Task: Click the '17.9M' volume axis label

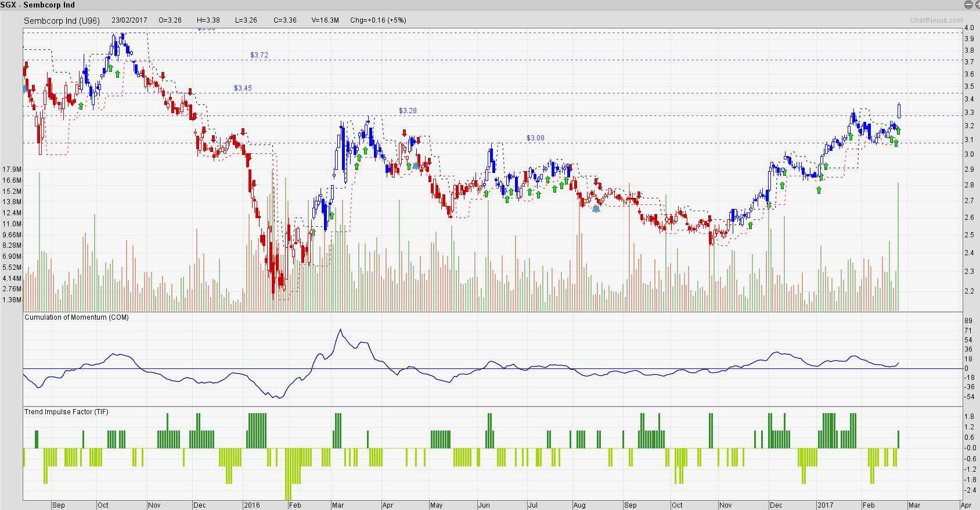Action: [x=12, y=169]
